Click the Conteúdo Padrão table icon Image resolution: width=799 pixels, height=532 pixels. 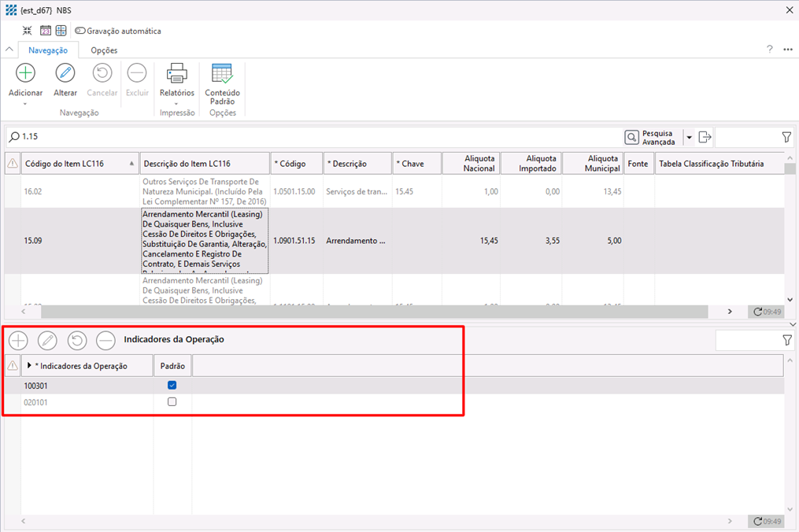pyautogui.click(x=222, y=73)
